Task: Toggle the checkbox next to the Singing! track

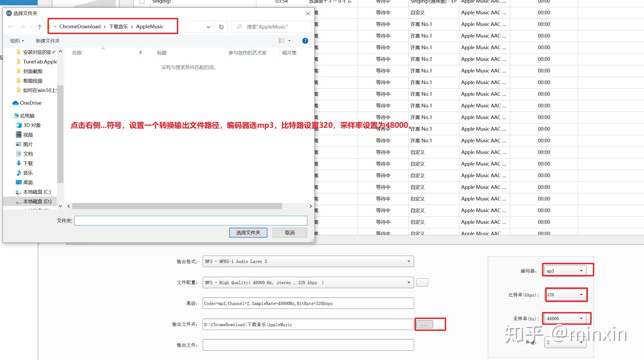Action: tap(141, 1)
